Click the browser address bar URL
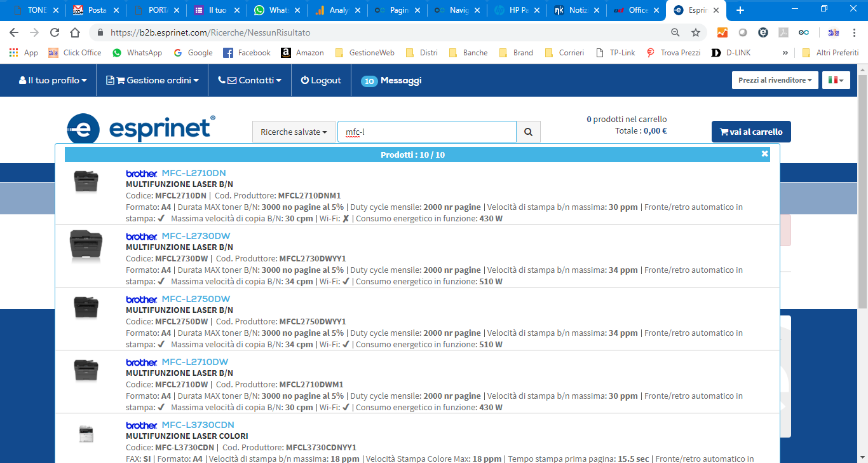Viewport: 868px width, 463px height. 210,32
